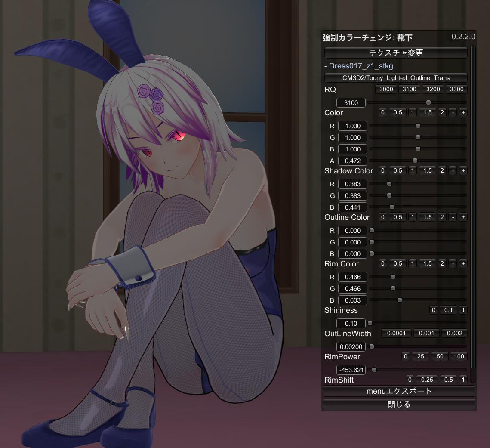Set RimShift preset to 0.25
490x448 pixels.
pyautogui.click(x=427, y=380)
